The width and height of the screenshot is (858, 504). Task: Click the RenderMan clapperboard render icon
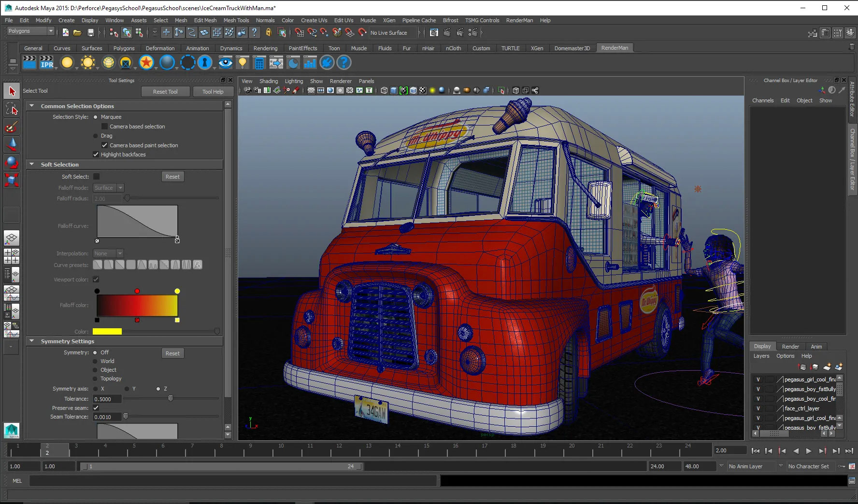click(29, 63)
